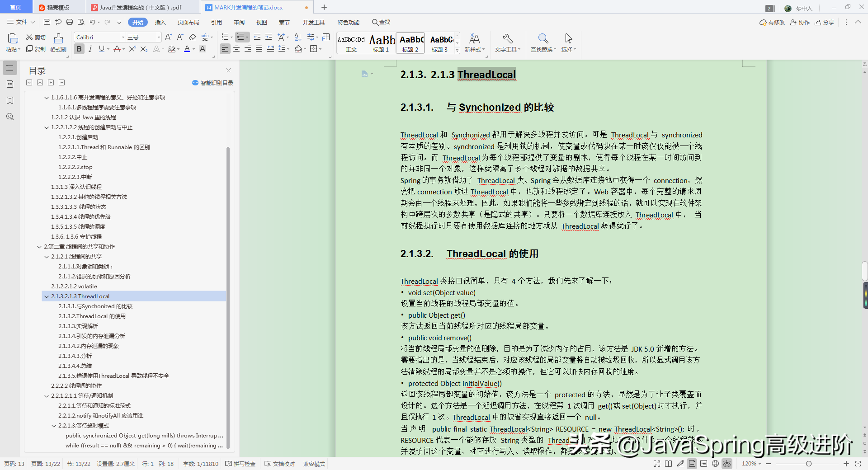The width and height of the screenshot is (868, 470).
Task: Collapse the 2.2.1.2.1.1 等待/通知机制 node
Action: tap(47, 396)
